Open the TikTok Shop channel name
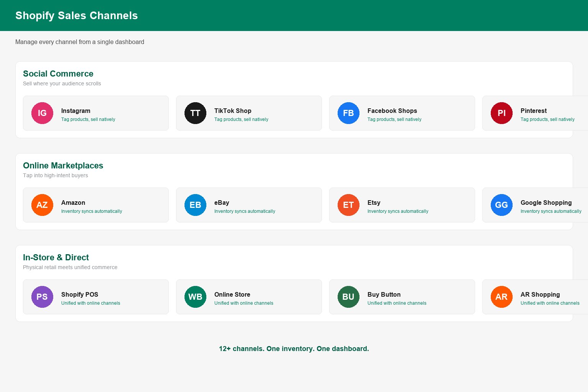Screen dimensions: 588x392 point(233,111)
